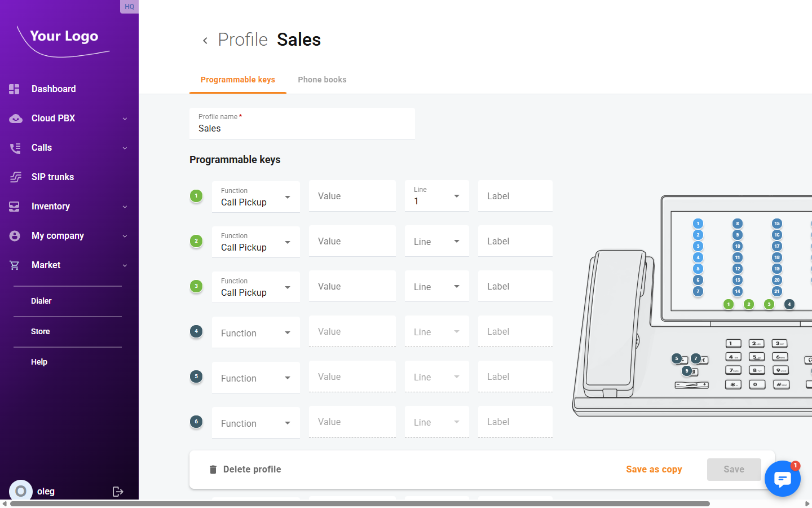Click the Inventory icon in sidebar
Screen dimensions: 812x508
15,207
